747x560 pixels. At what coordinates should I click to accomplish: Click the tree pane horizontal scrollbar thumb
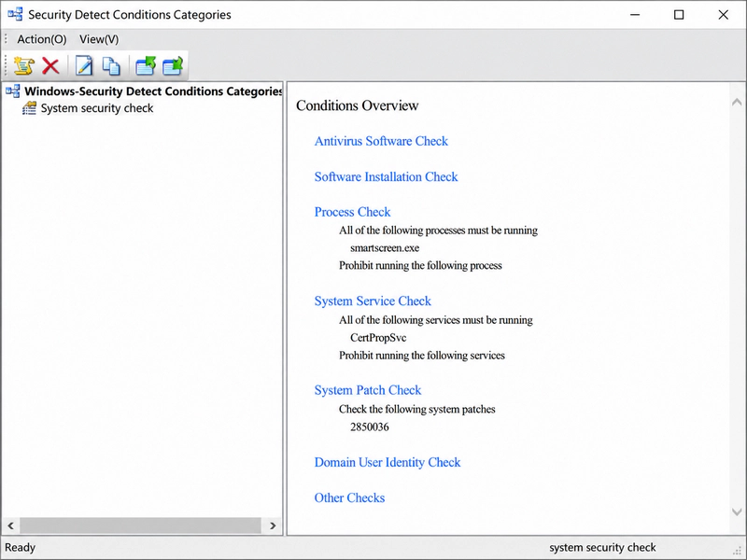coord(140,525)
